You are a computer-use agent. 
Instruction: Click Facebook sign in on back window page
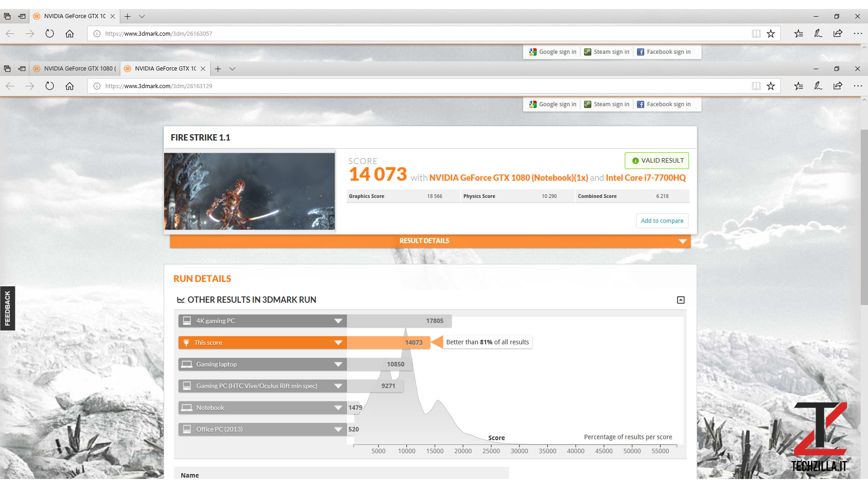(664, 52)
